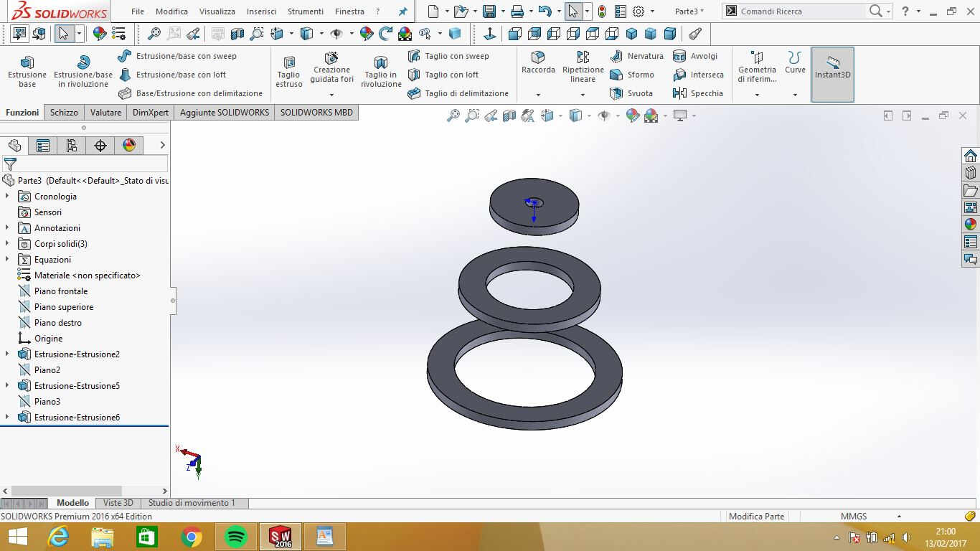Click the Raccorda fillet tool
The width and height of the screenshot is (980, 551).
pyautogui.click(x=538, y=63)
